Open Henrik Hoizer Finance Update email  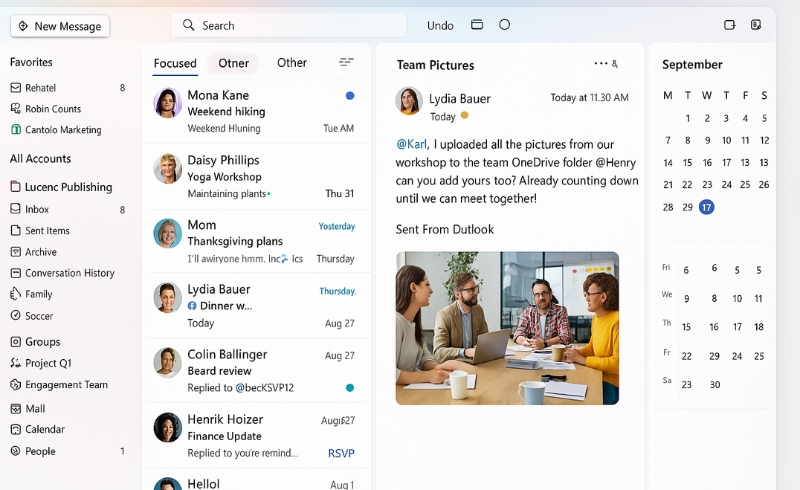click(x=257, y=435)
